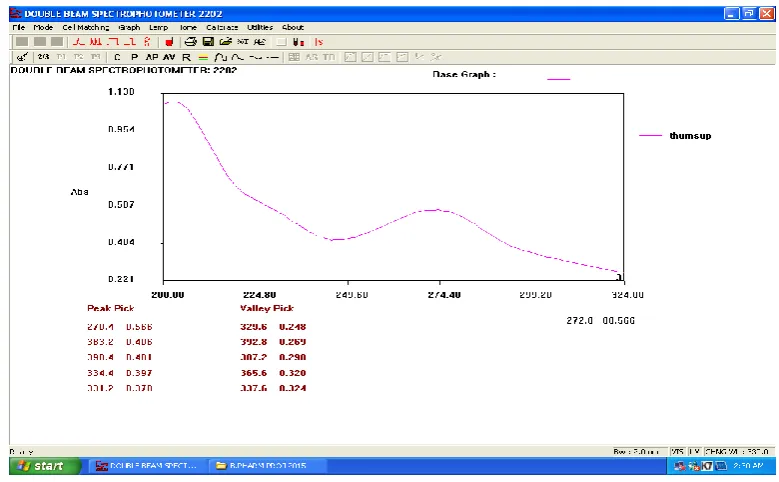The height and width of the screenshot is (482, 779).
Task: Click the blank white square toolbar button
Action: click(x=281, y=42)
